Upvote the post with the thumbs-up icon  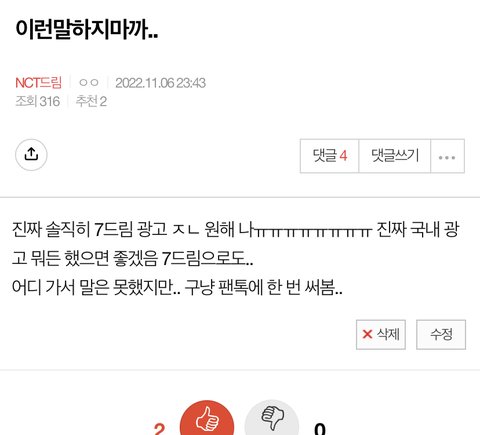pyautogui.click(x=207, y=419)
